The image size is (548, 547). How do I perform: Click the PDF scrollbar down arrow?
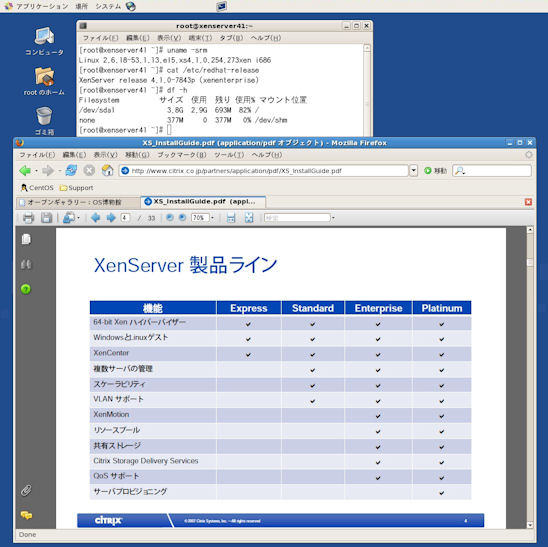[x=530, y=525]
